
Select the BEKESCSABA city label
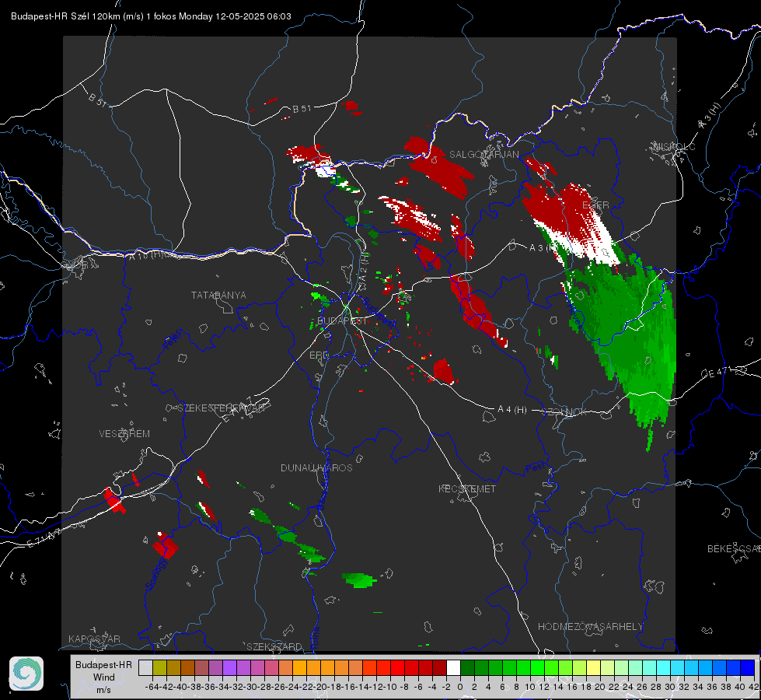pyautogui.click(x=734, y=549)
